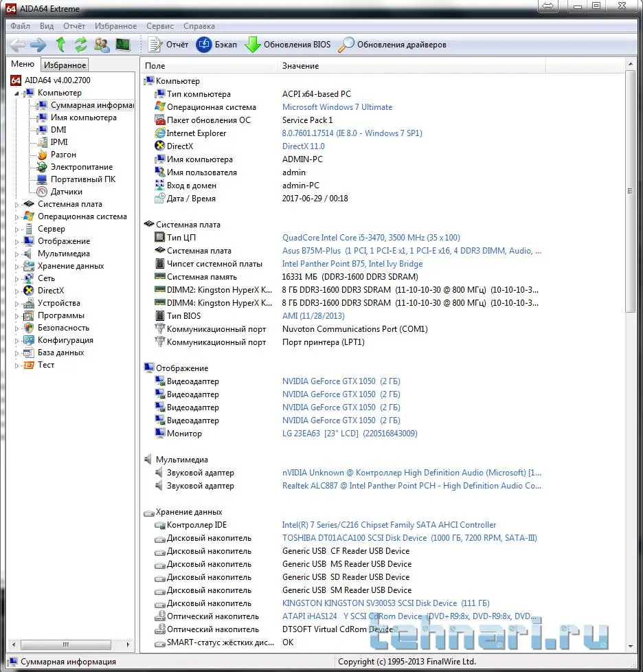The height and width of the screenshot is (672, 643).
Task: Open the LG 23EA63 monitor link
Action: [350, 434]
